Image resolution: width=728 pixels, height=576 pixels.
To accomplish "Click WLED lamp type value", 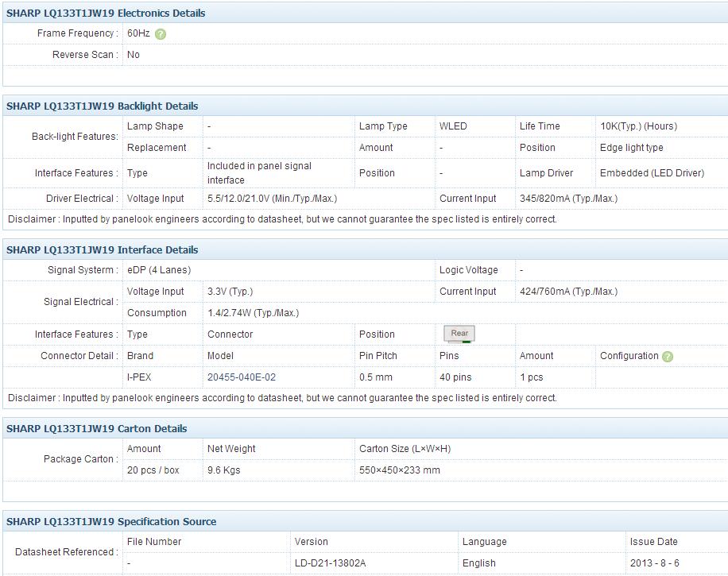I will [x=453, y=126].
